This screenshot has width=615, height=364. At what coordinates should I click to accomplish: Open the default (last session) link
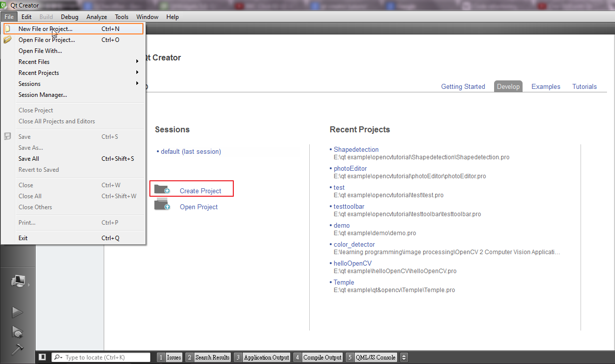coord(190,151)
